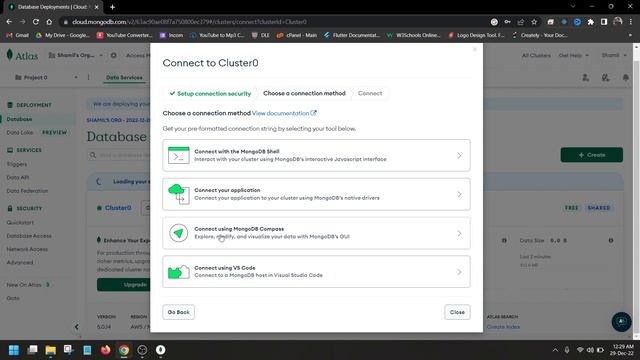Click the browser reload icon
Screen dimensions: 640x360
coord(36,22)
